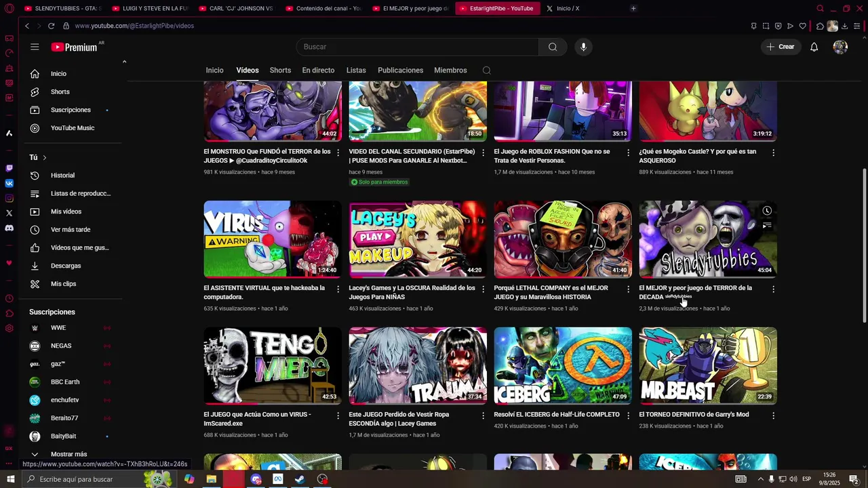
Task: Open the enchufetv subscription channel
Action: (x=75, y=400)
